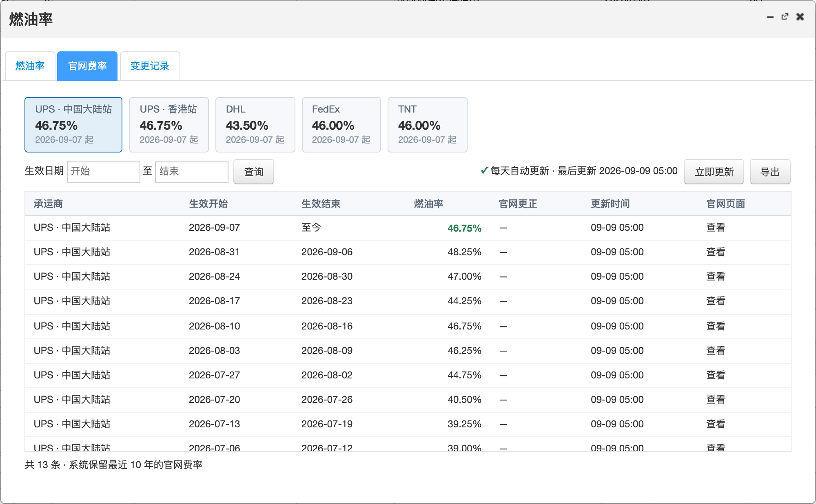
Task: Click the 40.50% rate cell
Action: pyautogui.click(x=464, y=400)
